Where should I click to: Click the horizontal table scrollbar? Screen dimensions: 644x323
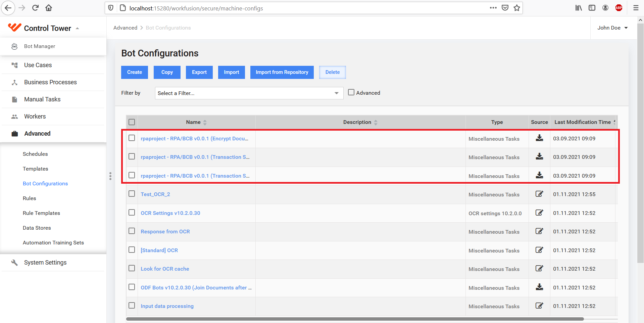355,319
